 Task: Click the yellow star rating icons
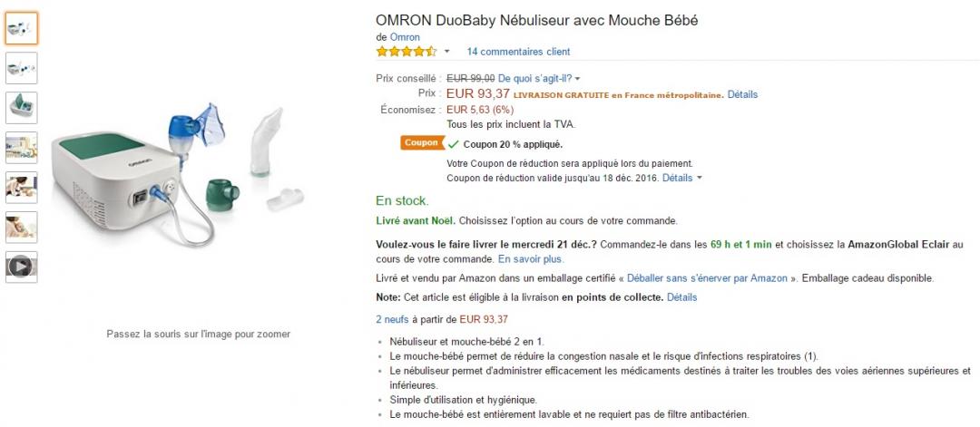(x=406, y=52)
